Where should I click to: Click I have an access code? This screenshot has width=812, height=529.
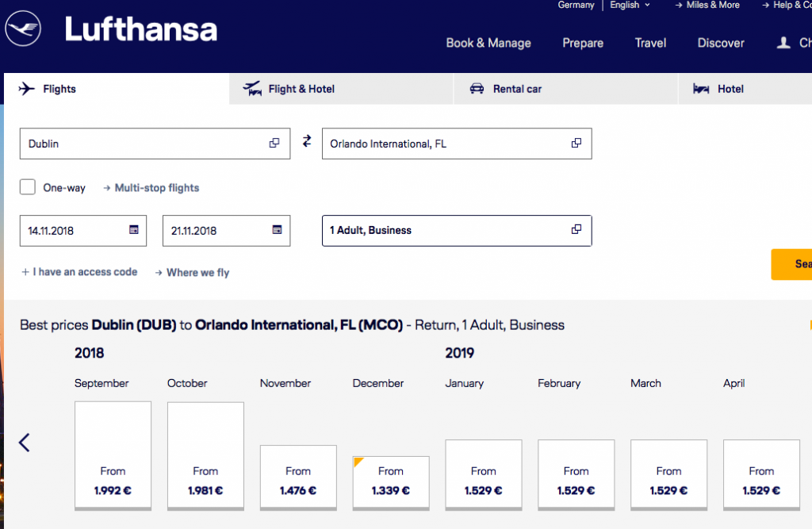click(84, 272)
